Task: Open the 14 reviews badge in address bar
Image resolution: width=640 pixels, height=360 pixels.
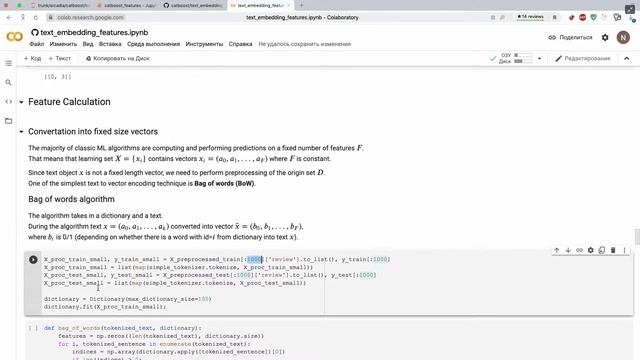Action: [x=530, y=17]
